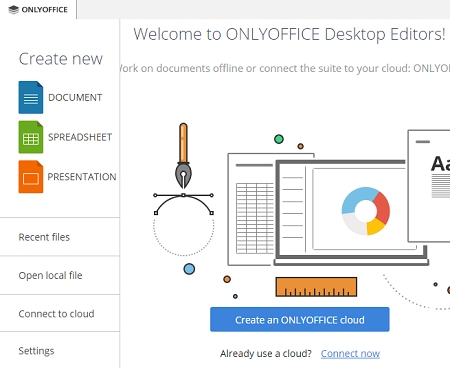This screenshot has height=368, width=450.
Task: Click Create an ONLYOFFICE cloud button
Action: coord(300,319)
